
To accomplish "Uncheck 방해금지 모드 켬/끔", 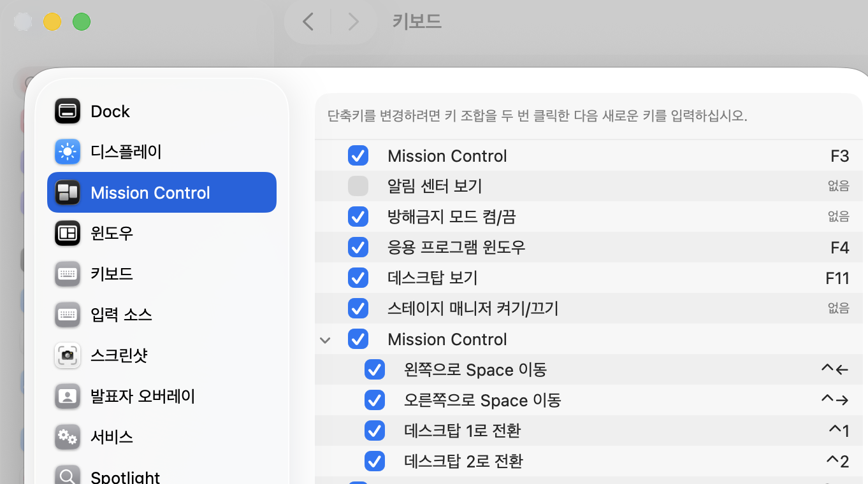I will [x=358, y=217].
